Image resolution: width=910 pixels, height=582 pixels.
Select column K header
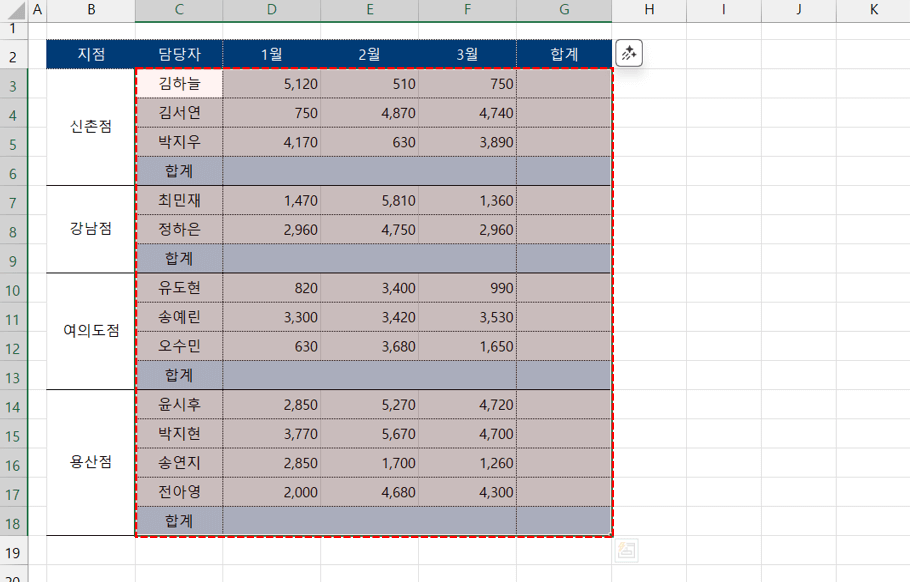pos(873,10)
